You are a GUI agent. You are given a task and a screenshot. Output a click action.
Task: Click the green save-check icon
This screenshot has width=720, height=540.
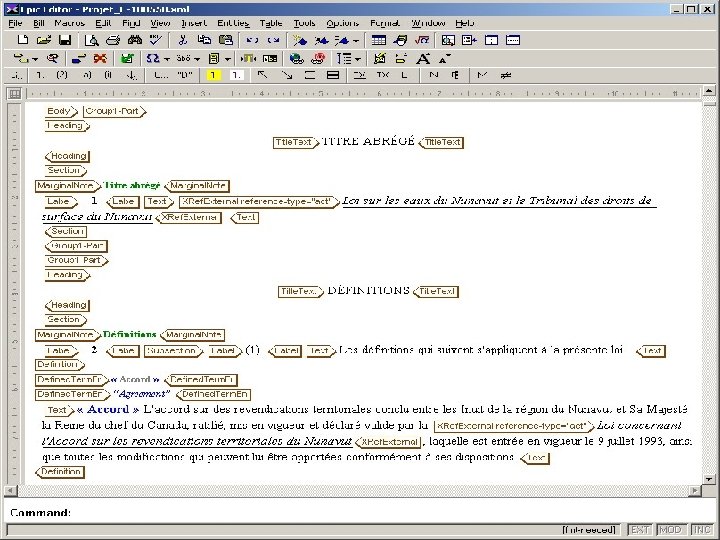tap(127, 58)
